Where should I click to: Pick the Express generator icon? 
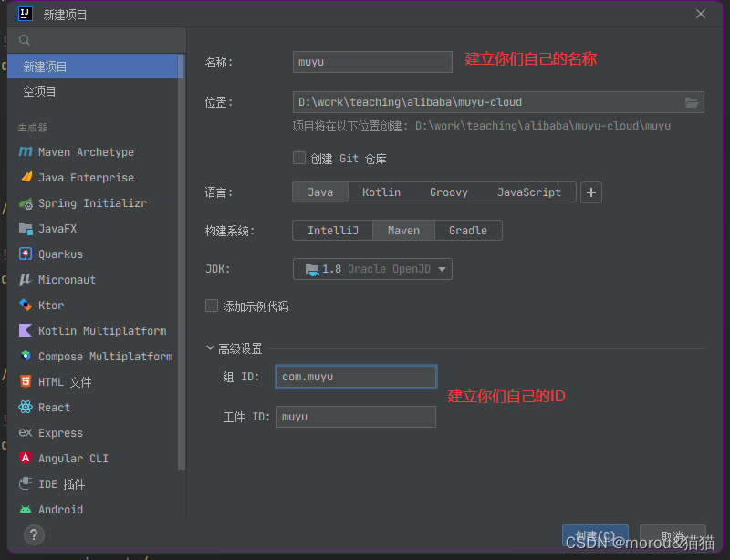click(26, 433)
